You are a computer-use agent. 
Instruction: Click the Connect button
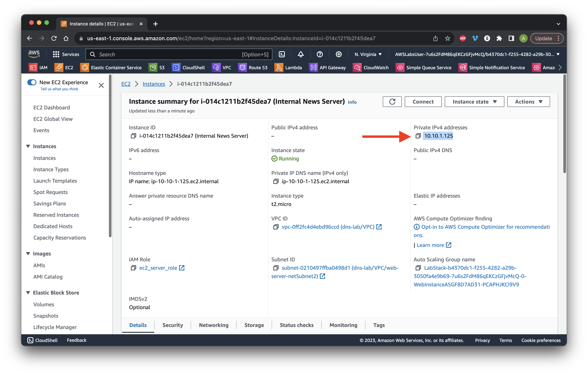[x=423, y=101]
